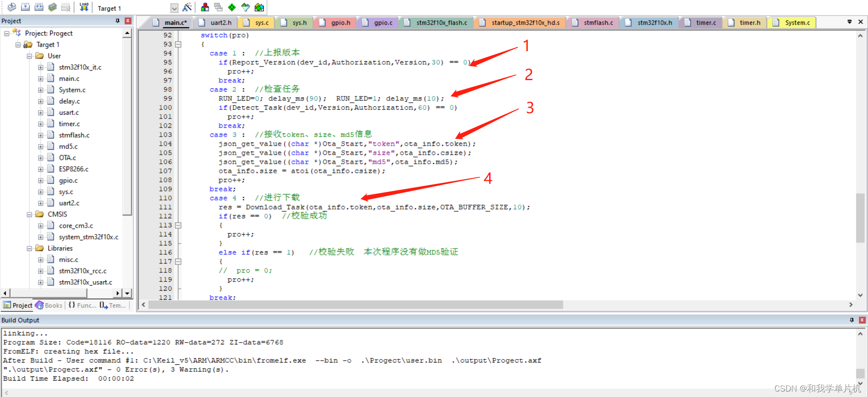Switch to the timer.h editor tab
The height and width of the screenshot is (397, 868).
click(745, 23)
